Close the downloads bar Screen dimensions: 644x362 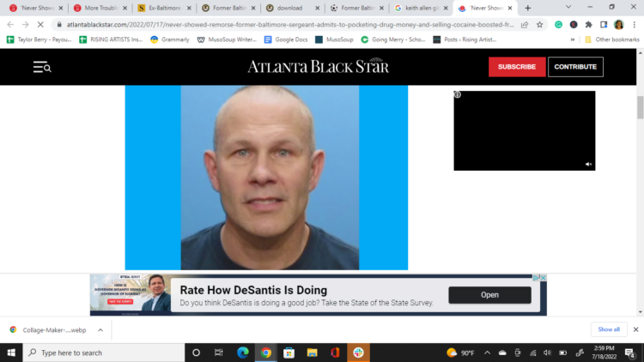[635, 329]
